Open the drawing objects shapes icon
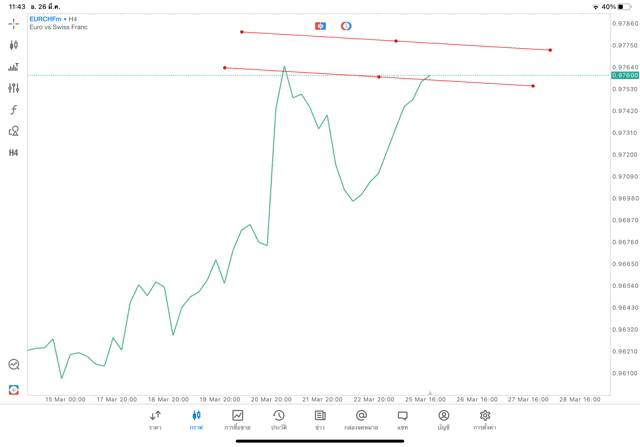The width and height of the screenshot is (640, 447). (x=14, y=131)
